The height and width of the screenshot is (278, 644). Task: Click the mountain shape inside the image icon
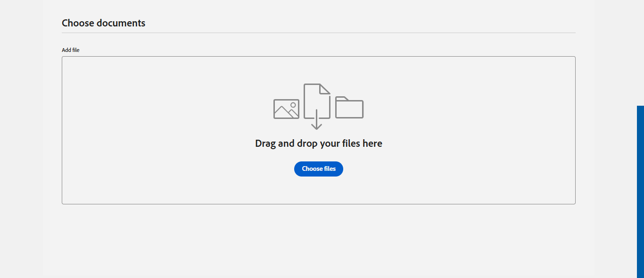[285, 113]
